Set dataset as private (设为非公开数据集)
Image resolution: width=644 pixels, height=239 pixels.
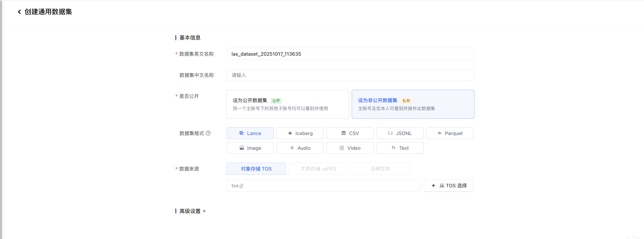(413, 104)
